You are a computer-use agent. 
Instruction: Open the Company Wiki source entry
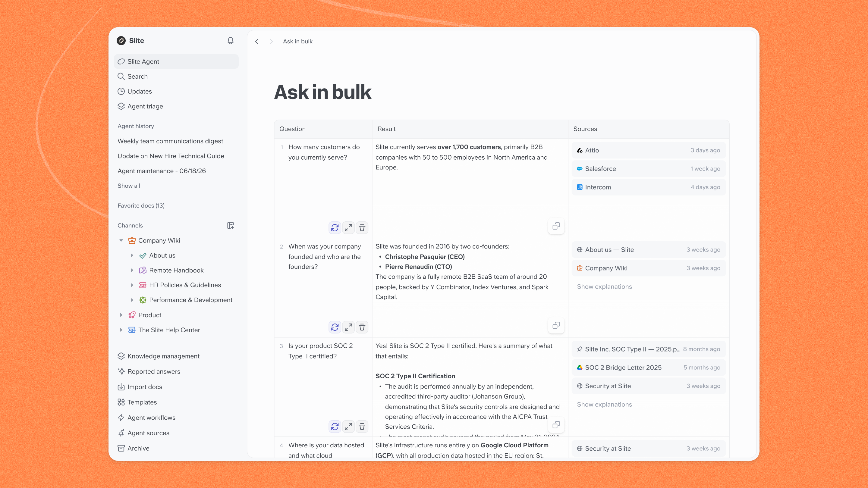point(648,268)
